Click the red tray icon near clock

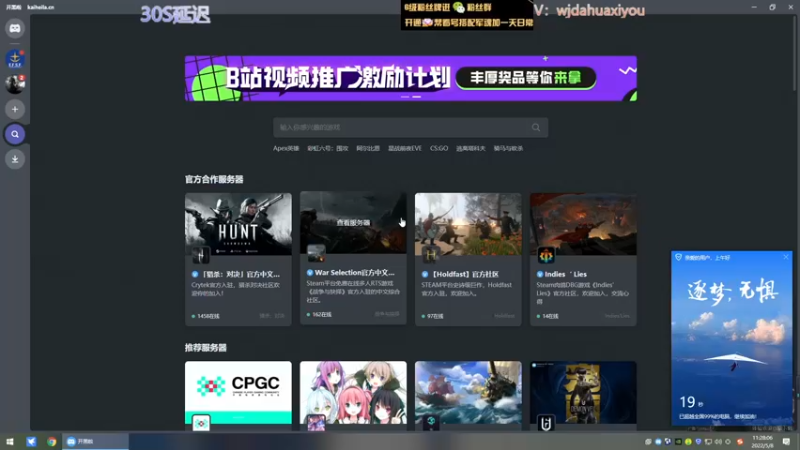click(x=740, y=442)
